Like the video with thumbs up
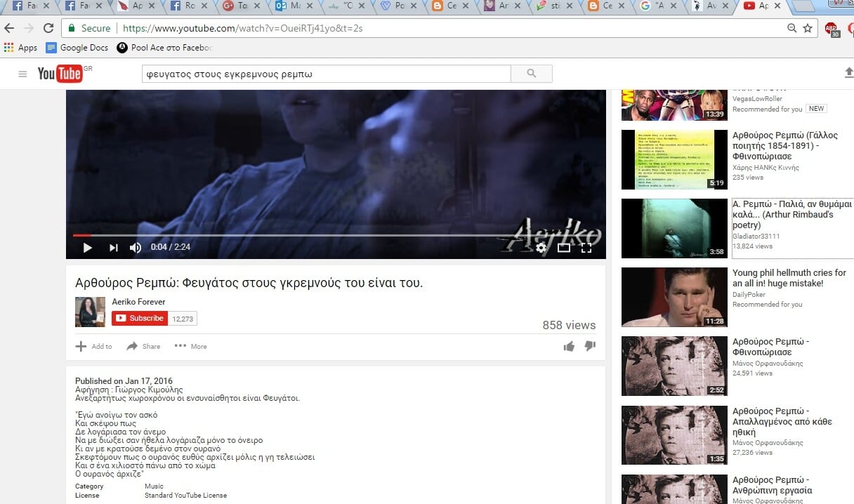The image size is (854, 504). (569, 346)
